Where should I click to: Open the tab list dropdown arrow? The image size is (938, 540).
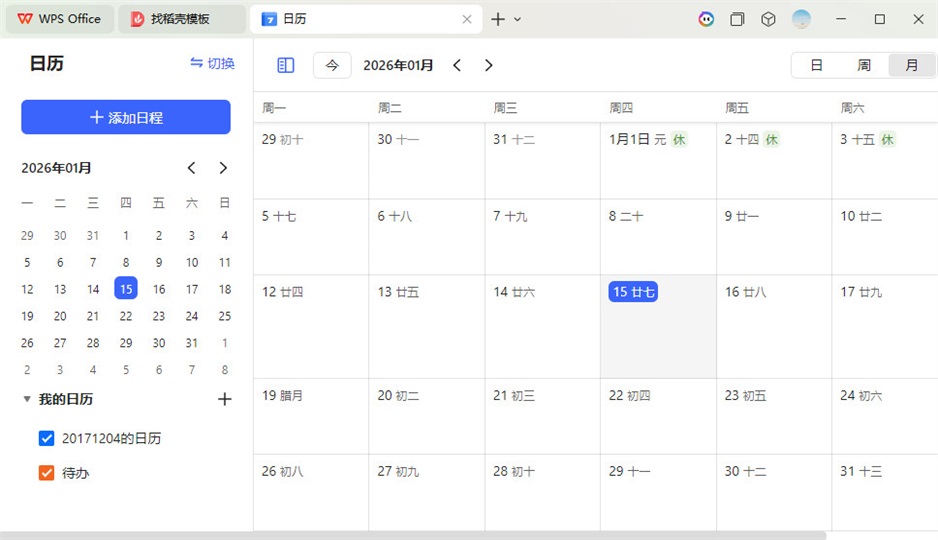[517, 19]
